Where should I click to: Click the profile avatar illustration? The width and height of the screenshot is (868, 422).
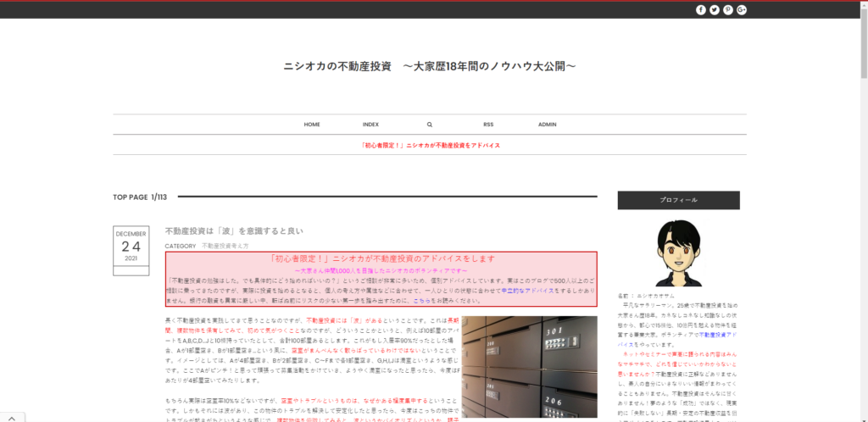(679, 253)
